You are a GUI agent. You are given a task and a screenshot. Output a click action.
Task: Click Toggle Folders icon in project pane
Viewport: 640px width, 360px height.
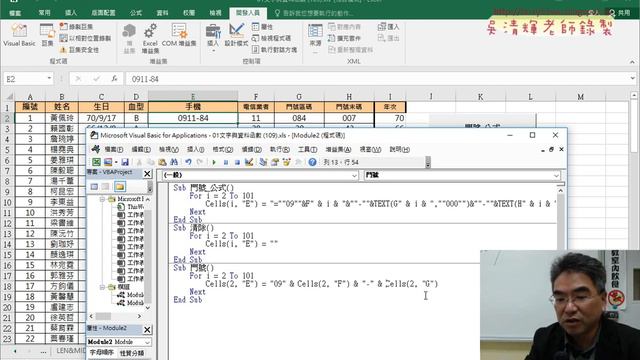click(x=120, y=187)
